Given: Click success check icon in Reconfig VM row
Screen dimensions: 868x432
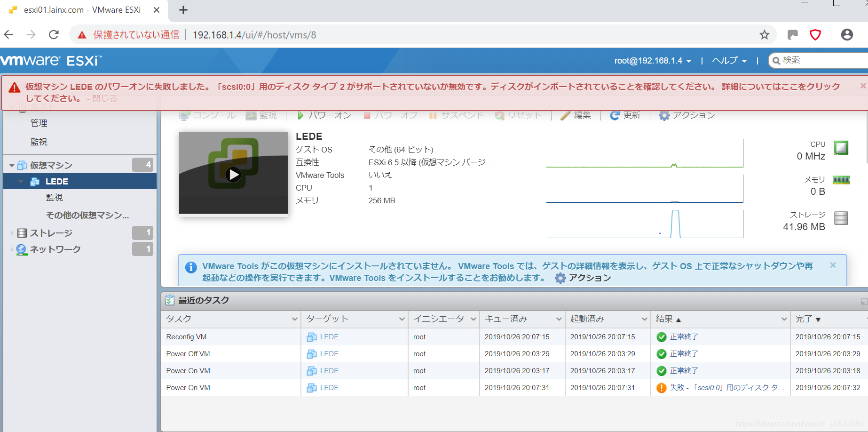Looking at the screenshot, I should pos(661,337).
